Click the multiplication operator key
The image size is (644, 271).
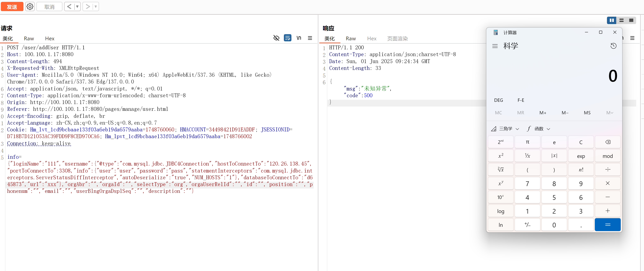tap(608, 183)
